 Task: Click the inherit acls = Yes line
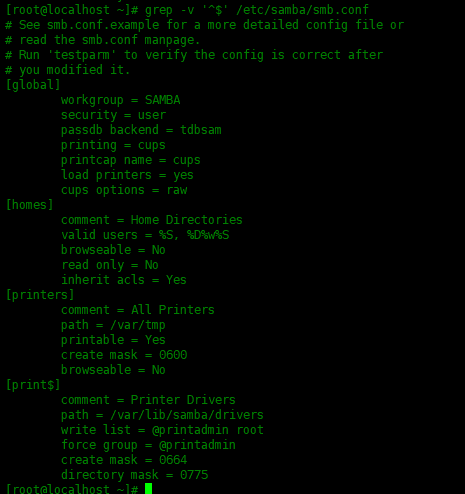(x=124, y=280)
